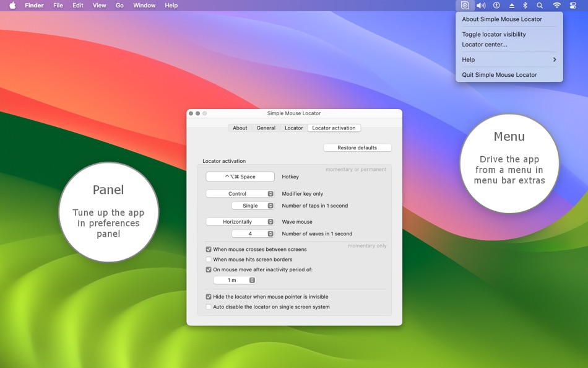Open the 1 m inactivity period dropdown
Viewport: 588px width, 368px height.
pyautogui.click(x=235, y=280)
